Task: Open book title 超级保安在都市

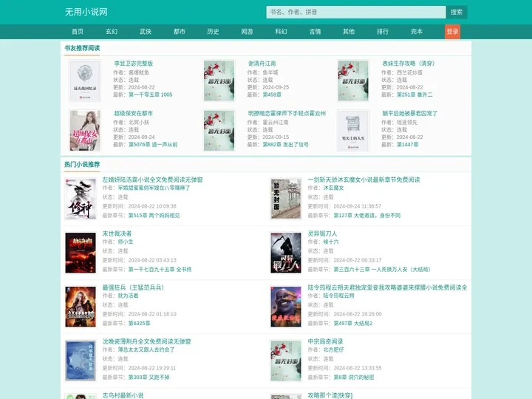Action: (133, 113)
